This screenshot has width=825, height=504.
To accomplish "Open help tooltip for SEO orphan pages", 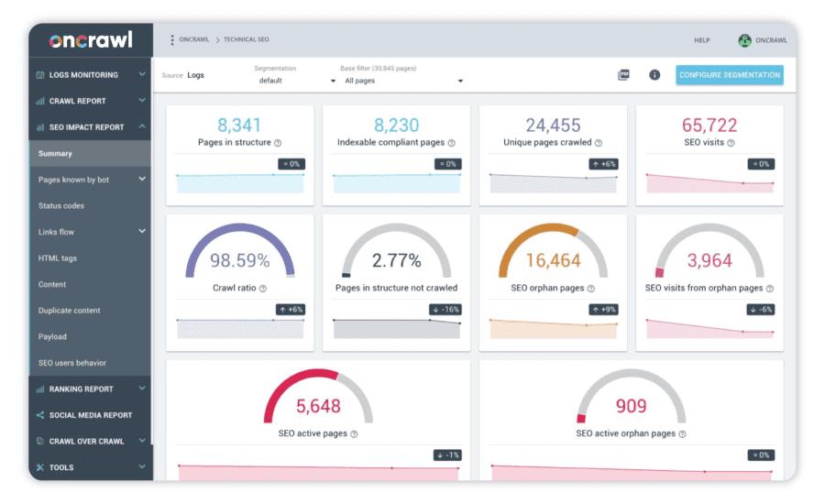I will tap(591, 289).
